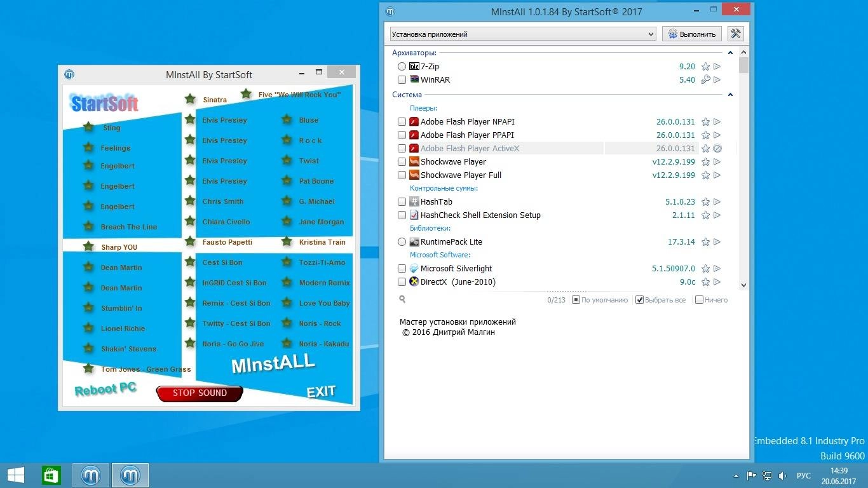Screen dimensions: 868x488
Task: Toggle the 'По умолчанию' checkbox
Action: click(576, 300)
